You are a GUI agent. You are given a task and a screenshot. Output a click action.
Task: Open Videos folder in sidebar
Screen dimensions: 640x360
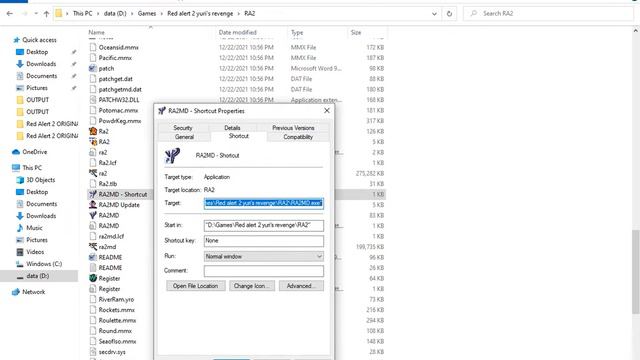[x=35, y=252]
